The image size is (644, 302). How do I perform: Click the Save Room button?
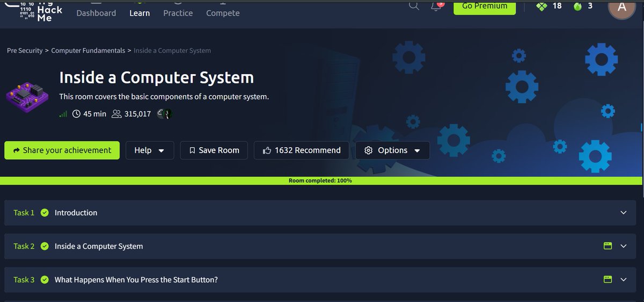pos(214,150)
